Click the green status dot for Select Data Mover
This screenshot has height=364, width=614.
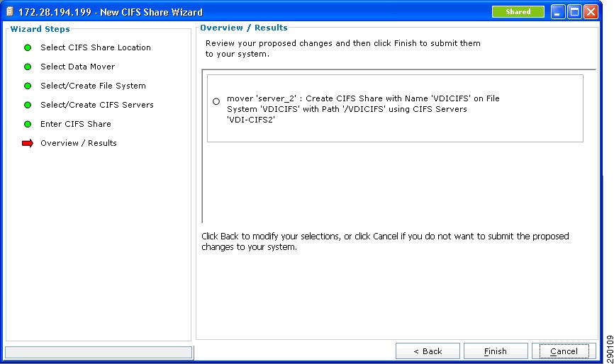tap(28, 67)
